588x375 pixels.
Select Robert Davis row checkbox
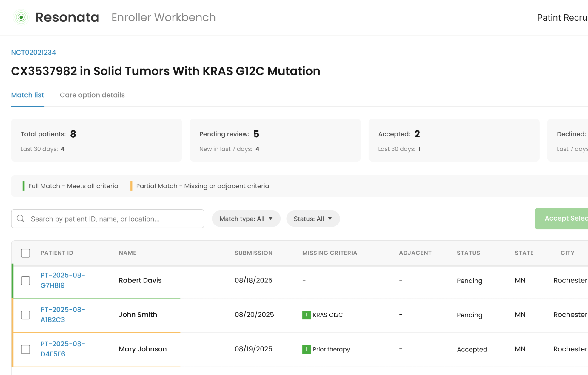(26, 280)
